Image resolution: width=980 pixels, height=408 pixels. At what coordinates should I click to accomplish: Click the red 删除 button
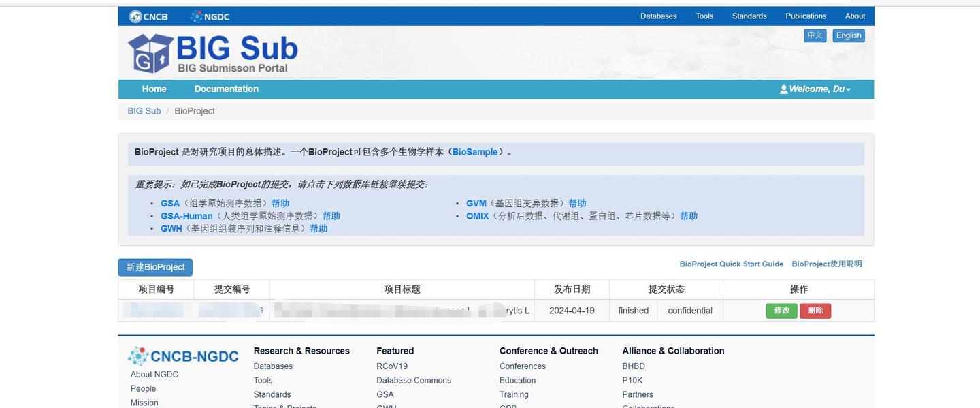coord(815,311)
